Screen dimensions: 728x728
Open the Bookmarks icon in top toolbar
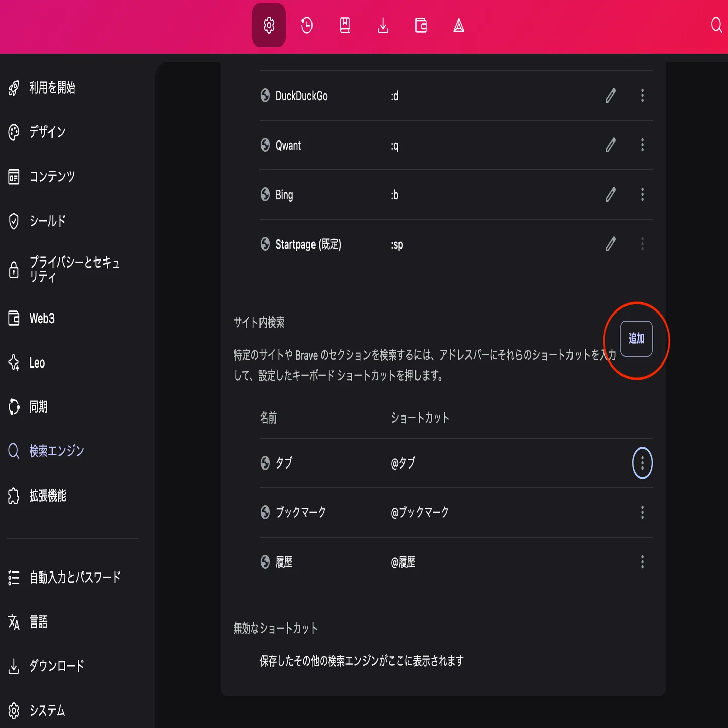[345, 25]
